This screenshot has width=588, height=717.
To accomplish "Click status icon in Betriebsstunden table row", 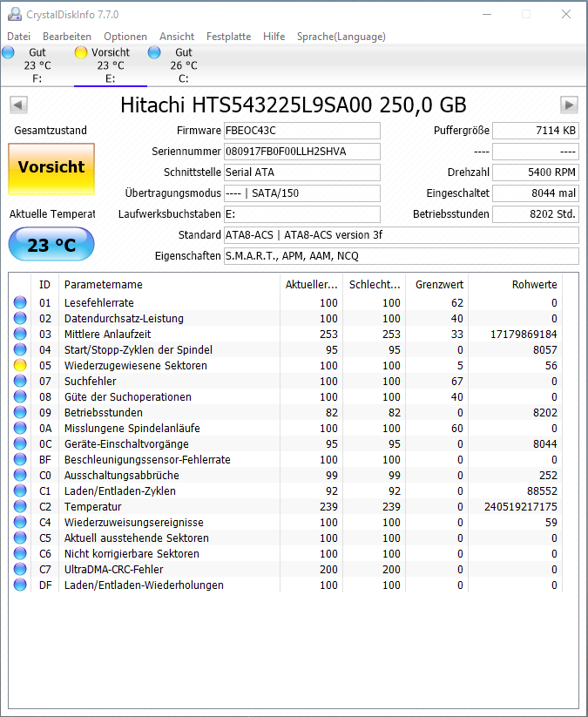I will coord(20,412).
